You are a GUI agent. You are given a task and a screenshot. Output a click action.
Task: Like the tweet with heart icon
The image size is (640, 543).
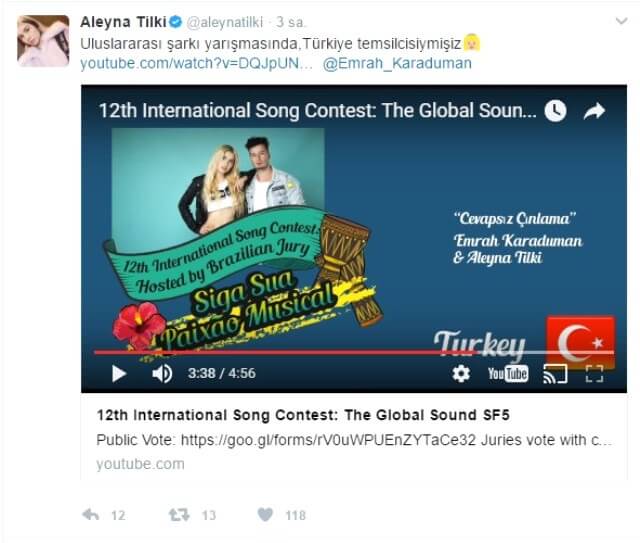(265, 514)
